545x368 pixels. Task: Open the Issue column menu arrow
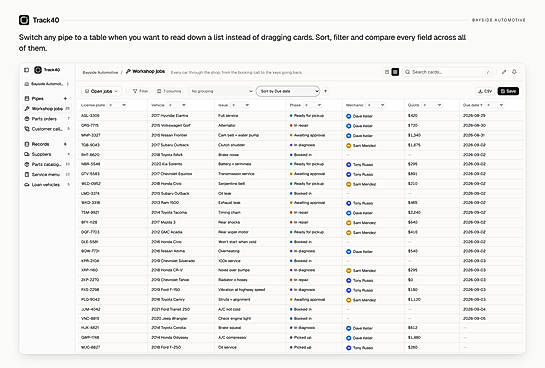pos(247,105)
